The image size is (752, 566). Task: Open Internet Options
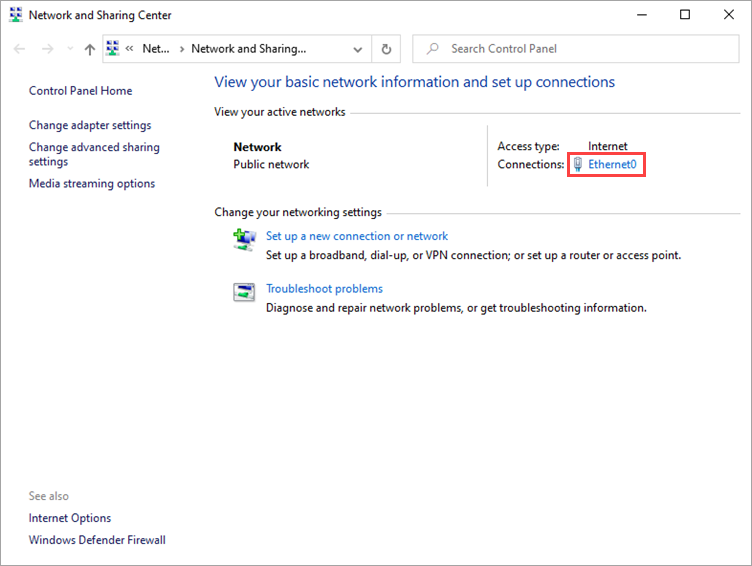click(70, 518)
